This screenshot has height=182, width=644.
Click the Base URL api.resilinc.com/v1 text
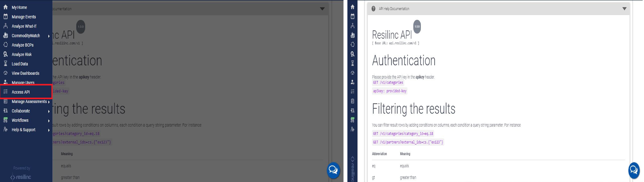[x=396, y=43]
